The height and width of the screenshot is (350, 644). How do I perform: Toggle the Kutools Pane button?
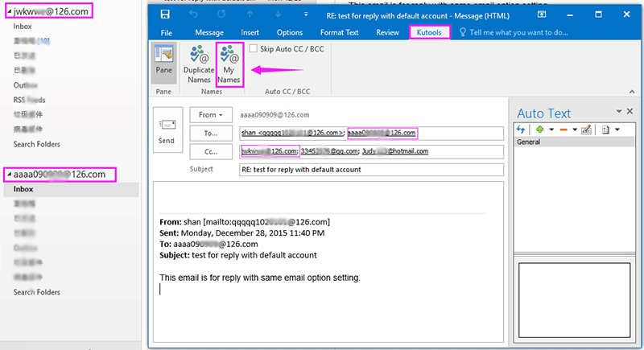164,64
